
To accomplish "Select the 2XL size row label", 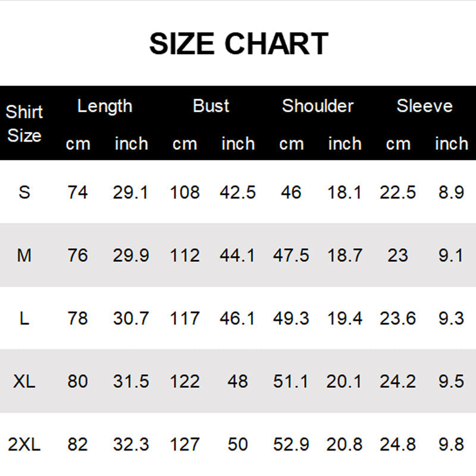I will pos(24,444).
